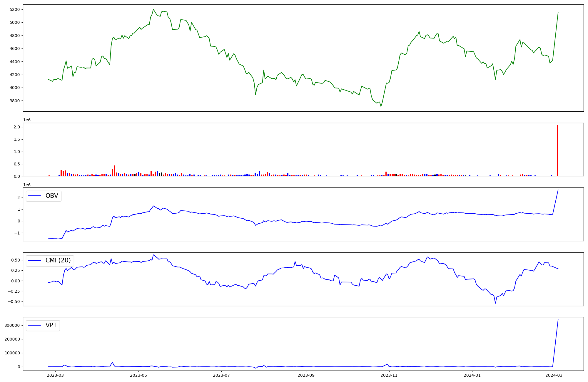Screen dimensions: 588x382
Task: Click the CMF(20) legend label
Action: click(58, 260)
